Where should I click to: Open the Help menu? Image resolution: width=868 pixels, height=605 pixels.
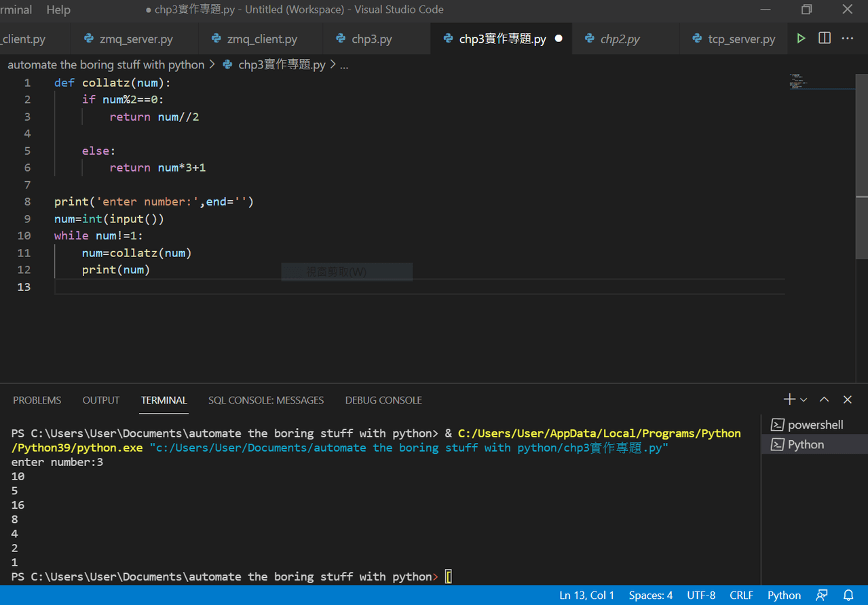(x=58, y=9)
